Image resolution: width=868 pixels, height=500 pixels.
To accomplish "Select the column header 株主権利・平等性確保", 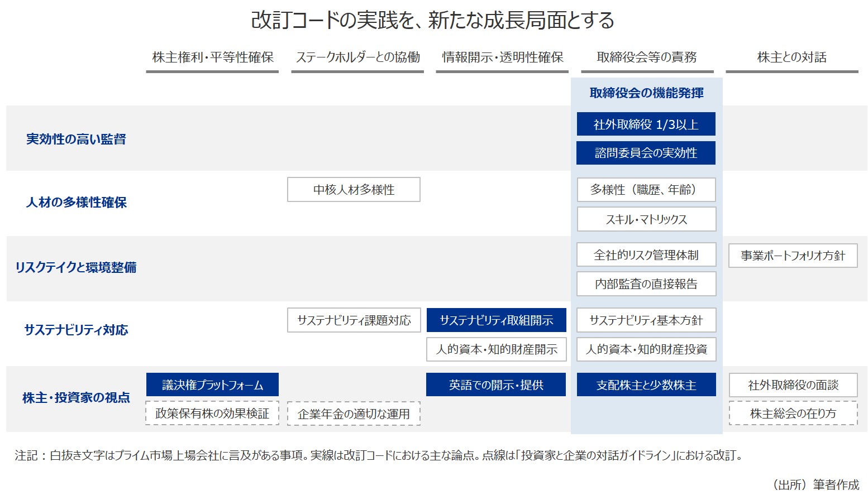I will (213, 57).
